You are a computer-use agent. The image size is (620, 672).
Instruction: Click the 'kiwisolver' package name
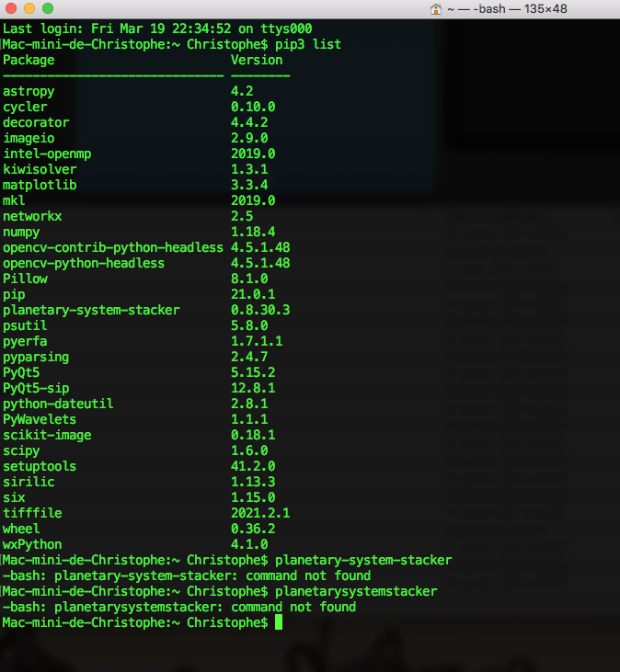tap(40, 169)
